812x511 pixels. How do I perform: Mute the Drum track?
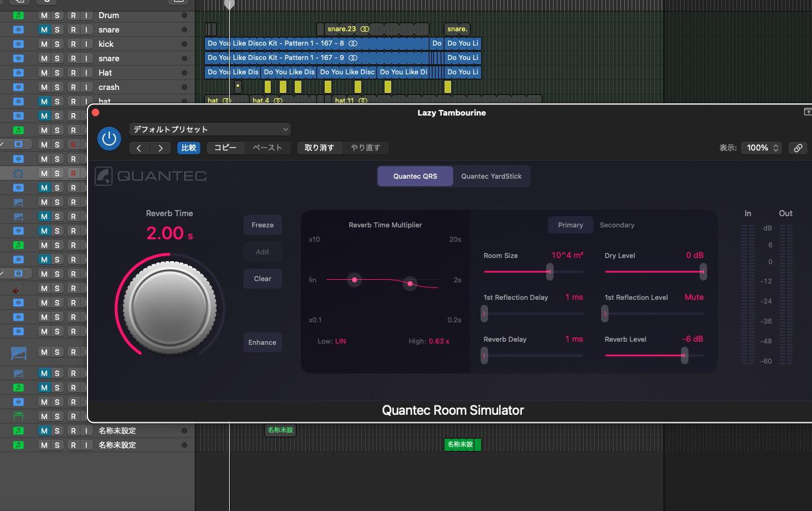(44, 15)
